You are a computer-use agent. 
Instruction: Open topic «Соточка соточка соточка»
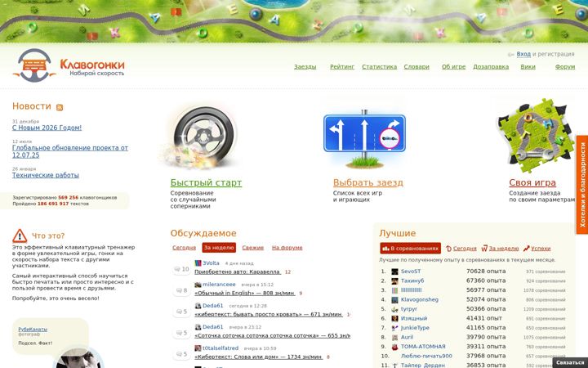click(272, 336)
